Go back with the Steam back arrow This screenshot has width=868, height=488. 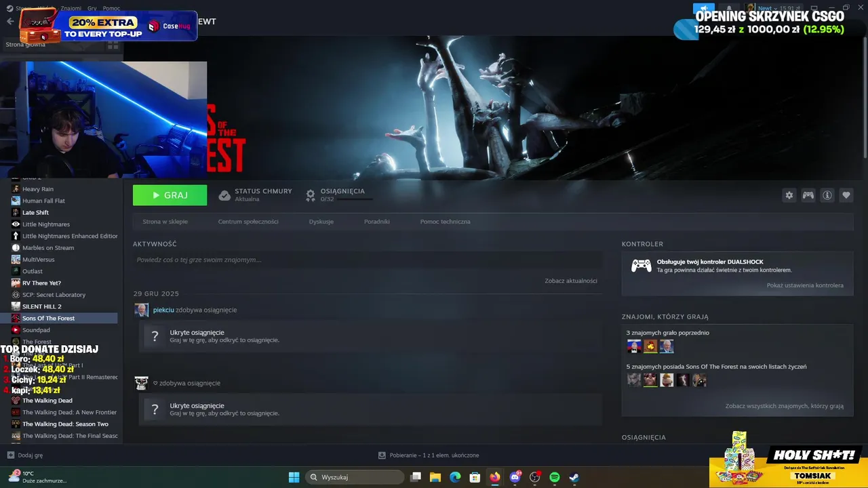coord(10,21)
